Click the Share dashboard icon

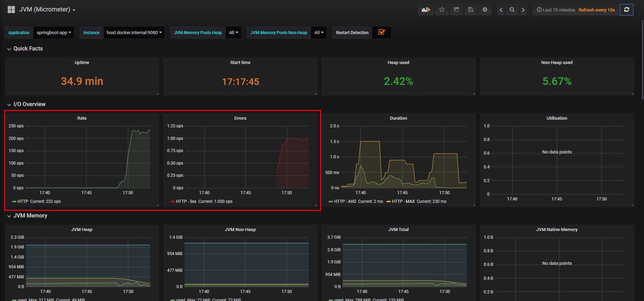click(456, 10)
